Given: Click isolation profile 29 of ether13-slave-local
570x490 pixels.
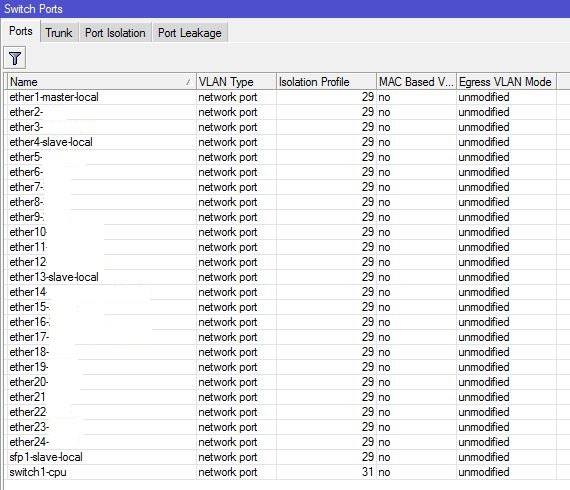Looking at the screenshot, I should click(x=368, y=277).
